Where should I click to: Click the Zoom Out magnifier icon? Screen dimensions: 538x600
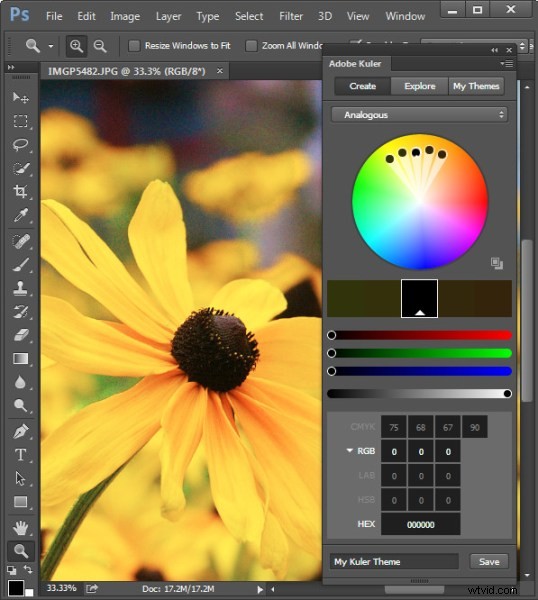point(100,46)
